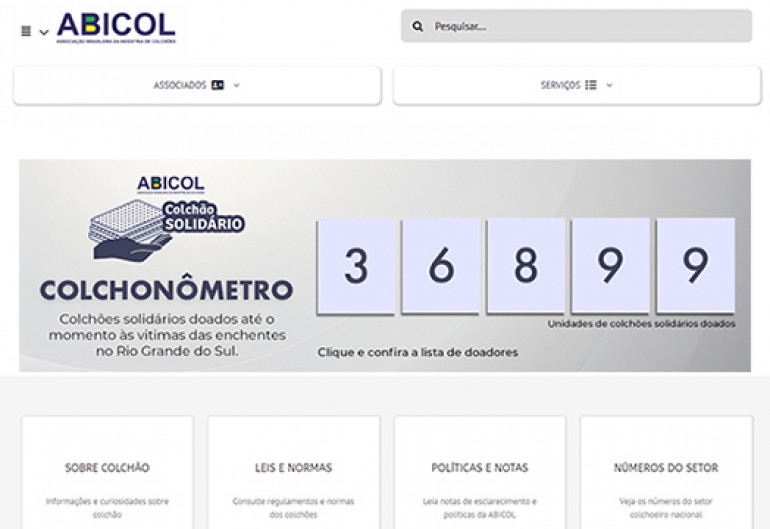This screenshot has width=770, height=529.
Task: Expand the Associados dropdown arrow
Action: tap(237, 86)
